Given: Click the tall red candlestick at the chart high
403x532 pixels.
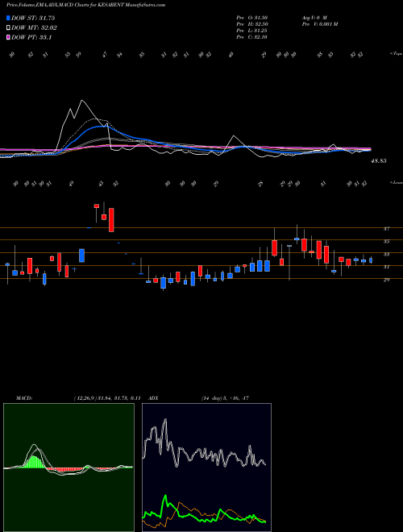Looking at the screenshot, I should pos(111,220).
